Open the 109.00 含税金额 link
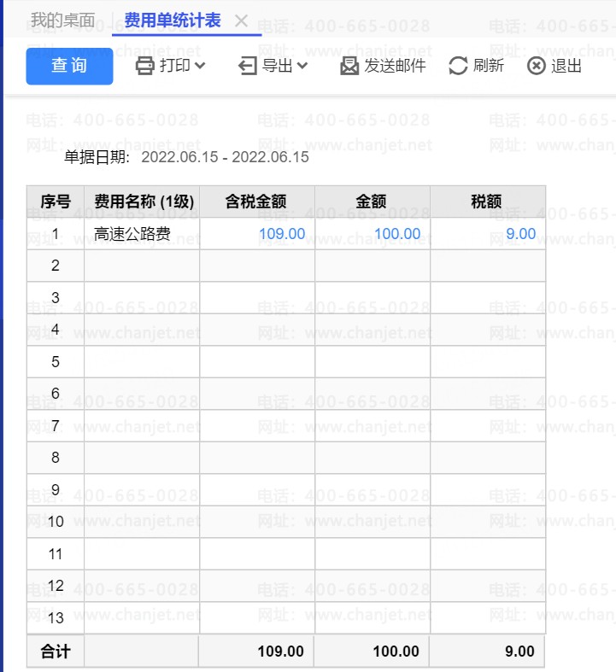Image resolution: width=616 pixels, height=672 pixels. 281,234
